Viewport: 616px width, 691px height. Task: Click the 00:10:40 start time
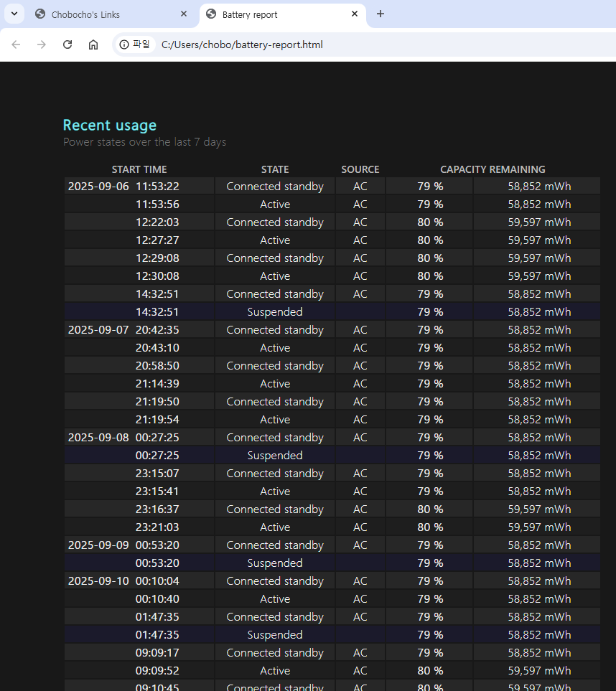[x=157, y=599]
